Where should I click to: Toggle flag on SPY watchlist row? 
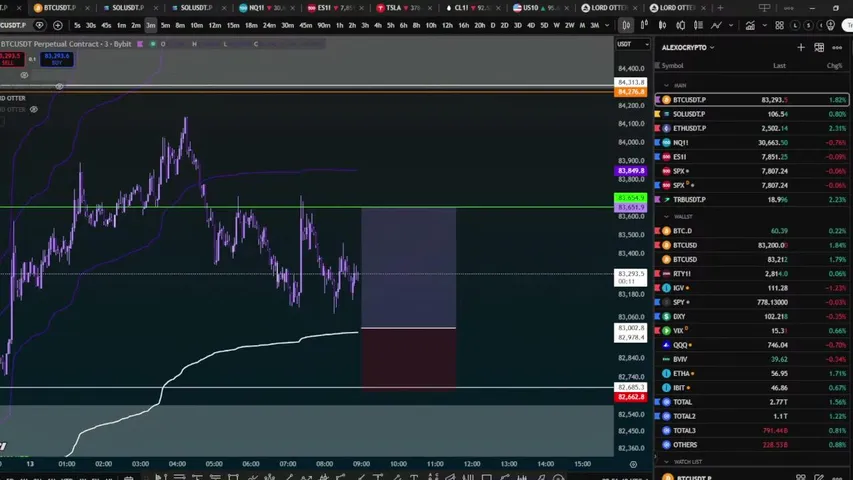(x=658, y=302)
